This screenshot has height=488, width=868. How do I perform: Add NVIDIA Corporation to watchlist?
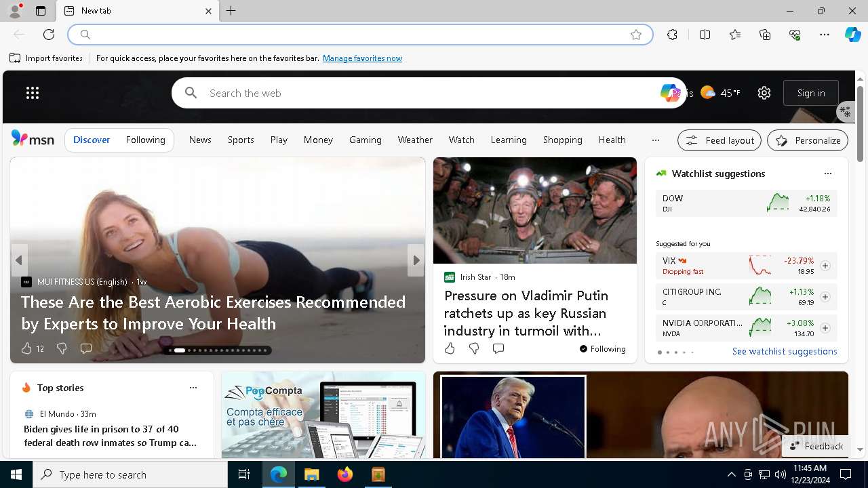tap(825, 328)
